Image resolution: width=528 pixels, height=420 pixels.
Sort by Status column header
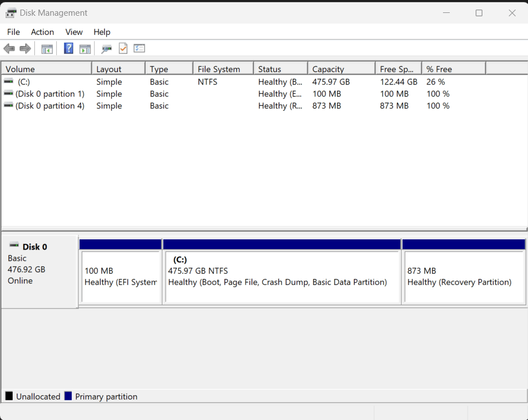(x=280, y=69)
